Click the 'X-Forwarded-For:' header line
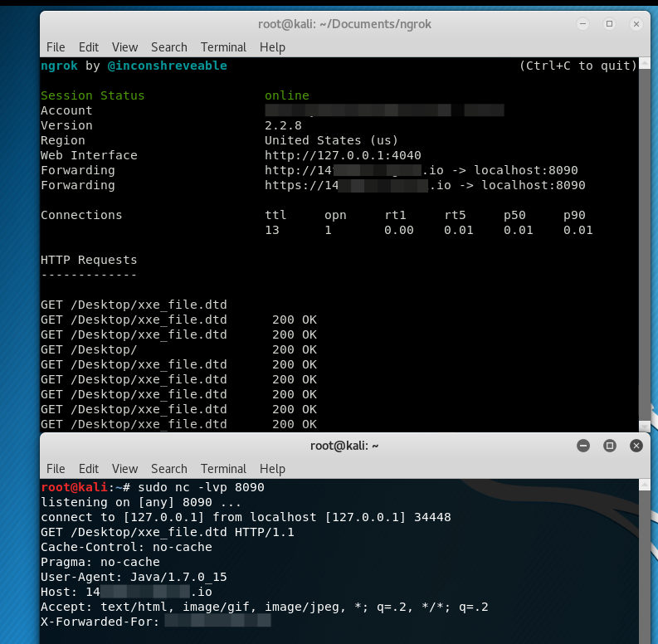This screenshot has width=658, height=644. pyautogui.click(x=156, y=622)
